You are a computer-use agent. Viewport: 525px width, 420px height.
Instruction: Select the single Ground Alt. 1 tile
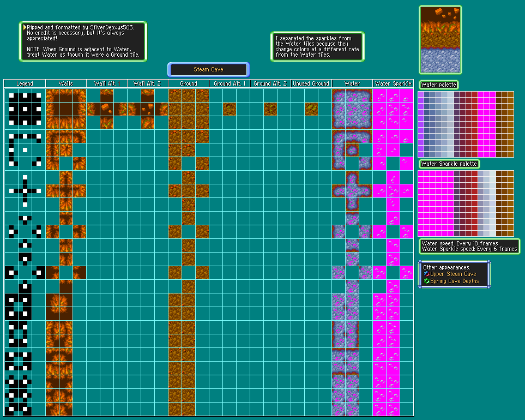click(230, 109)
